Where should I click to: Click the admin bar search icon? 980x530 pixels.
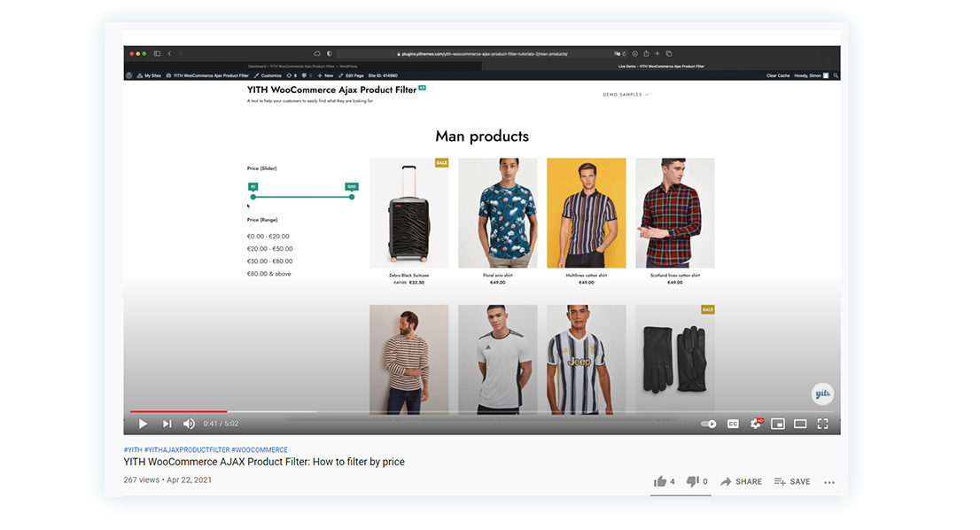(x=836, y=75)
